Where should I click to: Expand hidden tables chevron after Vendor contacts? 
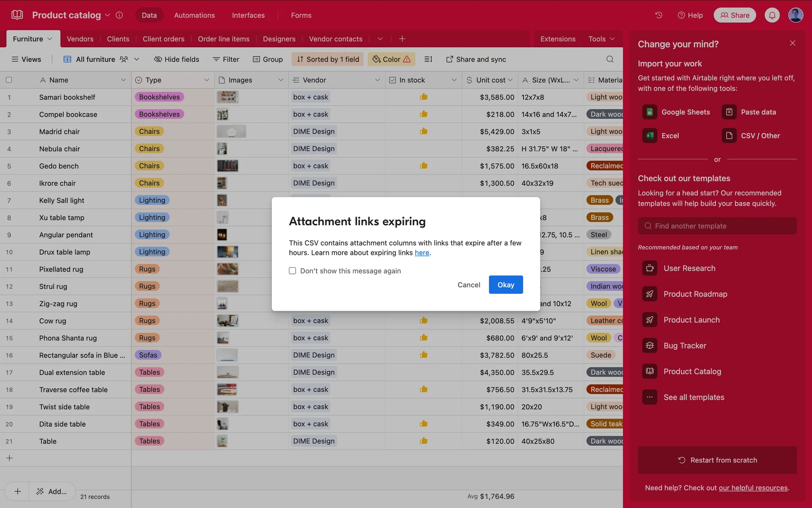pos(380,39)
